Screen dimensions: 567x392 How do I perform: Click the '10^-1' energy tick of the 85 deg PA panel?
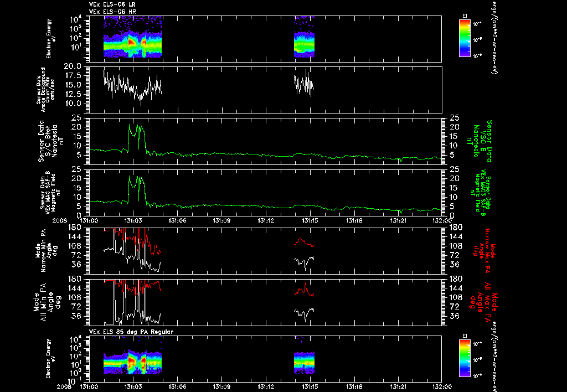[75, 381]
